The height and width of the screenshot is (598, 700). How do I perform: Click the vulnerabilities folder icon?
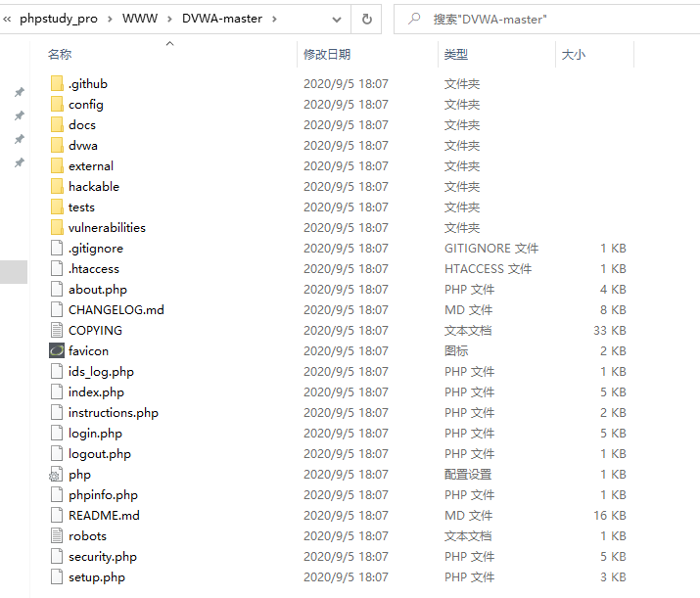click(57, 227)
